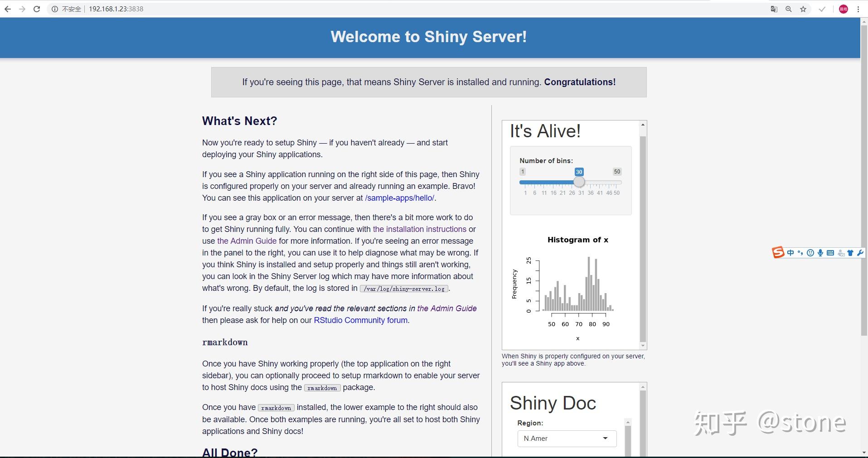Bookmark this page using the star icon
Image resolution: width=868 pixels, height=458 pixels.
pyautogui.click(x=803, y=9)
